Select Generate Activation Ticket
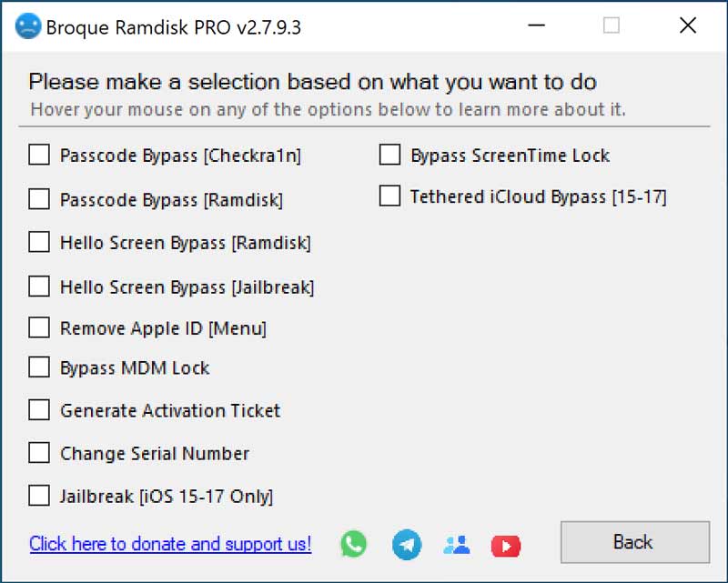The image size is (728, 583). pos(38,410)
